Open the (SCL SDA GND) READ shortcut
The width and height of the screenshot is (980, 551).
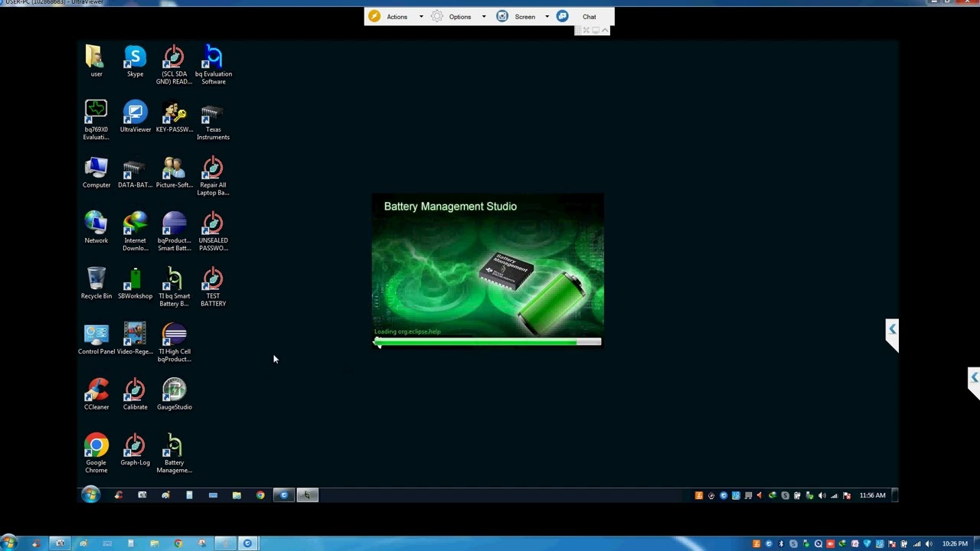click(174, 65)
